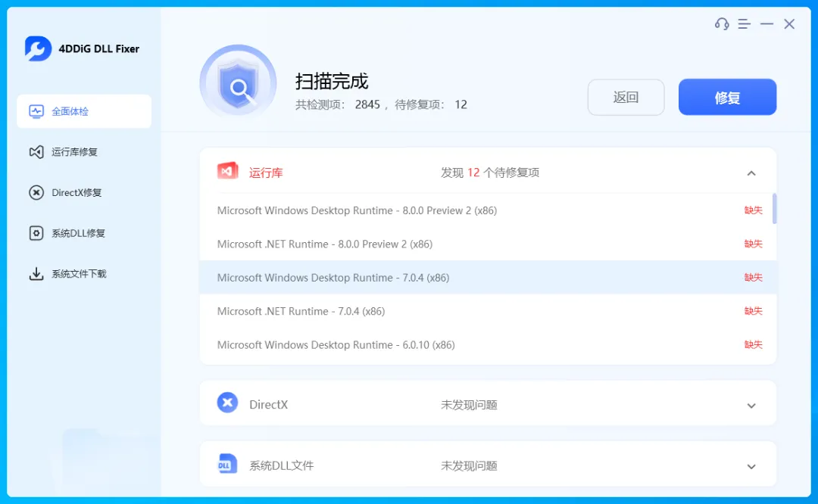The height and width of the screenshot is (504, 818).
Task: Switch to 全面体检 tab
Action: click(x=84, y=111)
